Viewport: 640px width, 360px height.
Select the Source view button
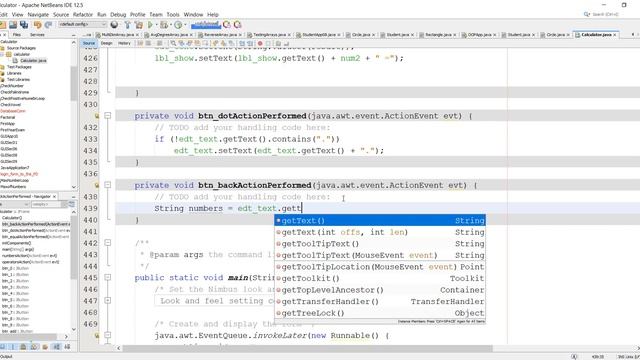89,43
